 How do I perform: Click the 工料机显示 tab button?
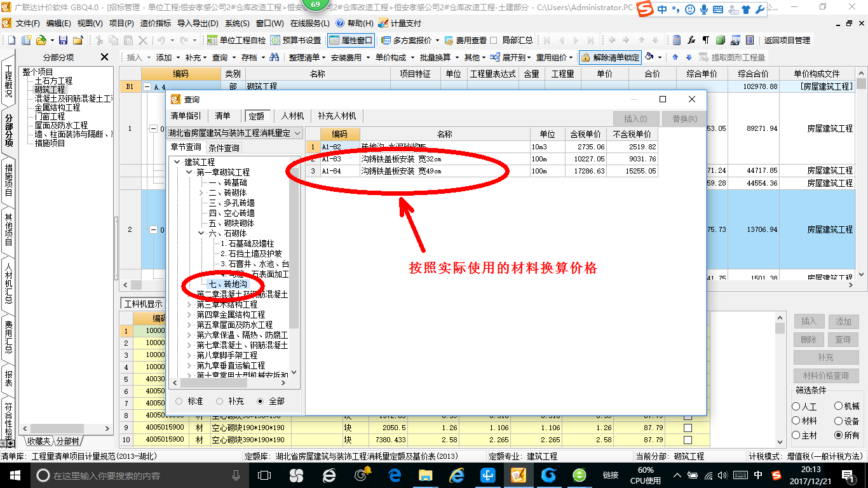(144, 304)
